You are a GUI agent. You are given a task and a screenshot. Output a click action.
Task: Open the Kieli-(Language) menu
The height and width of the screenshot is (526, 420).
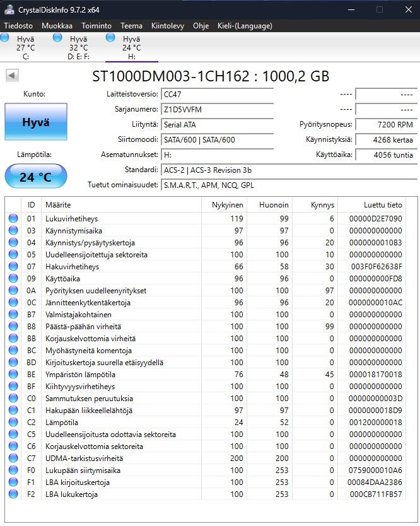(x=245, y=25)
